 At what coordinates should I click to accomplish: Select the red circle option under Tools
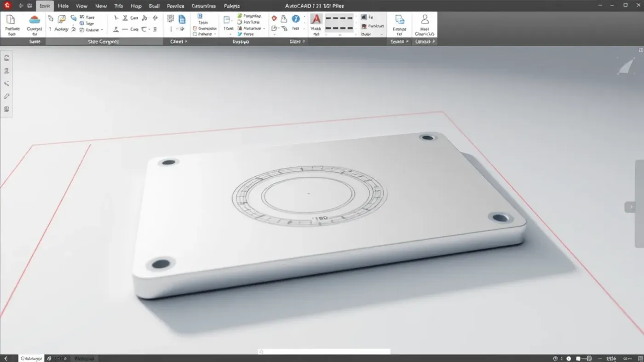tap(195, 28)
